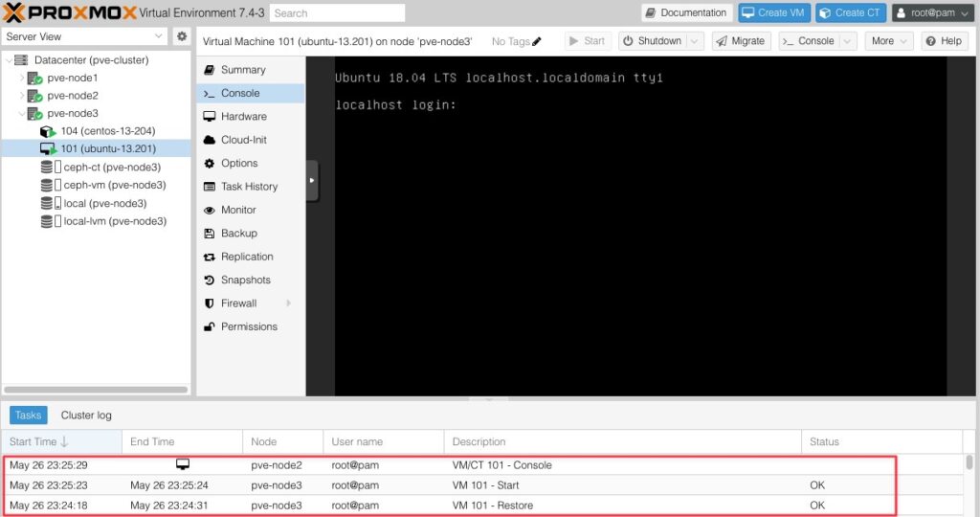Viewport: 980px width, 517px height.
Task: Click the Snapshots history icon
Action: tap(210, 281)
